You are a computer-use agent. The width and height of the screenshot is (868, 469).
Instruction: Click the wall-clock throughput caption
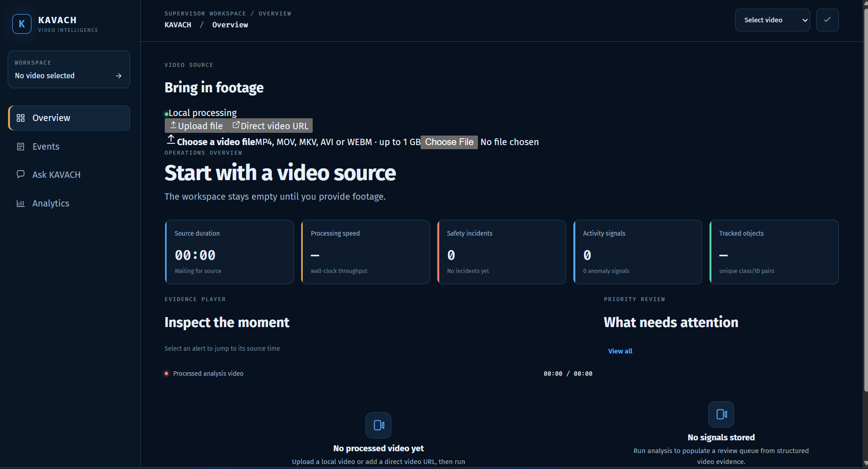[339, 271]
